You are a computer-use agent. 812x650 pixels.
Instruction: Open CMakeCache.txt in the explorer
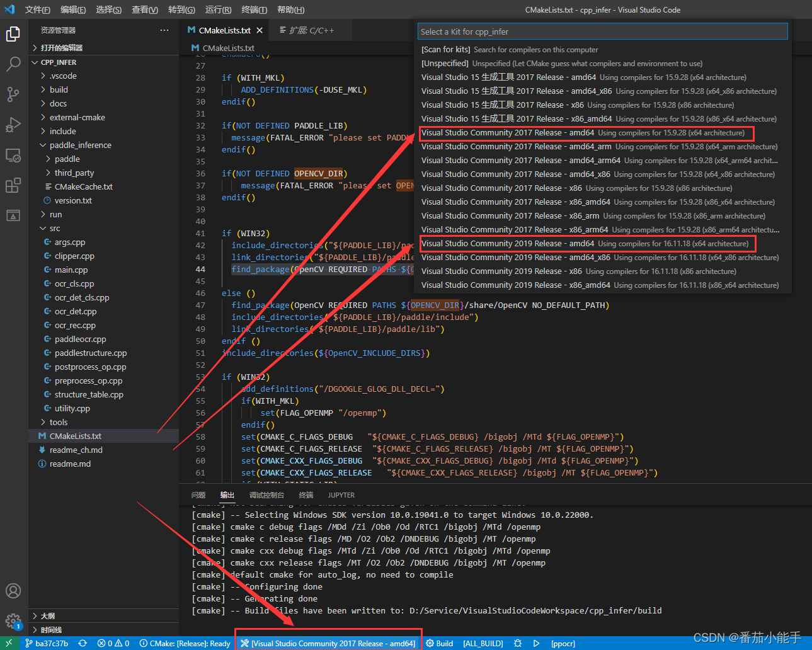tap(104, 186)
